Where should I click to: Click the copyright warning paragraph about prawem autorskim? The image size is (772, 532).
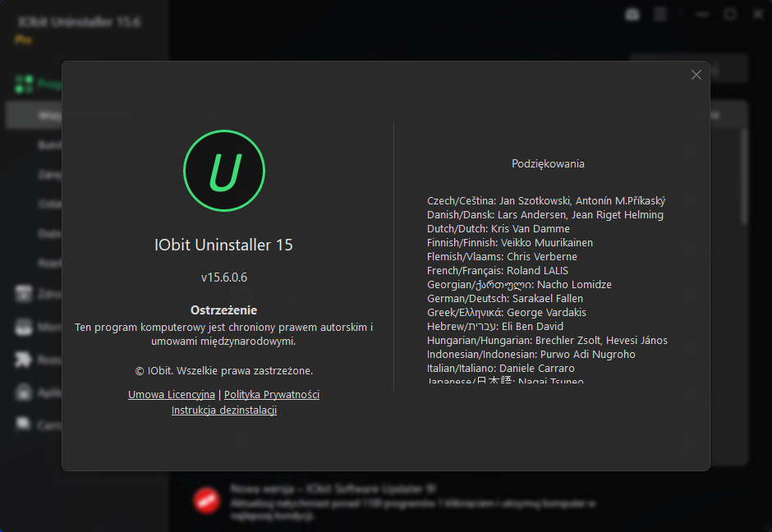224,334
